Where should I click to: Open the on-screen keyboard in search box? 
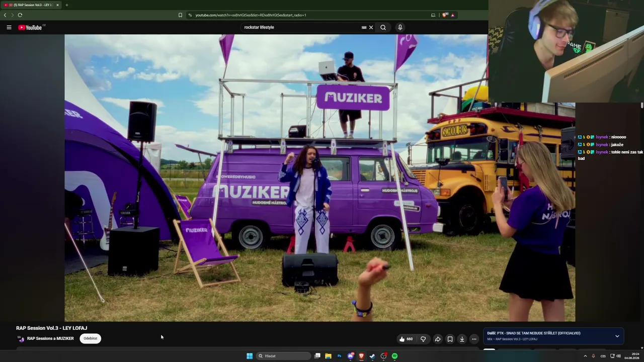click(364, 27)
